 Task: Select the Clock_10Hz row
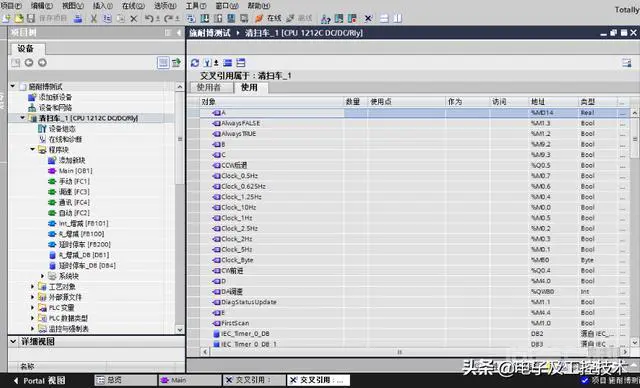tap(408, 207)
